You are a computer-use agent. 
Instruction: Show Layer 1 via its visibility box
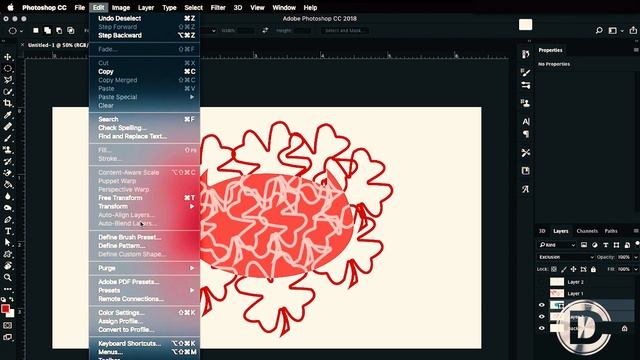click(x=542, y=293)
